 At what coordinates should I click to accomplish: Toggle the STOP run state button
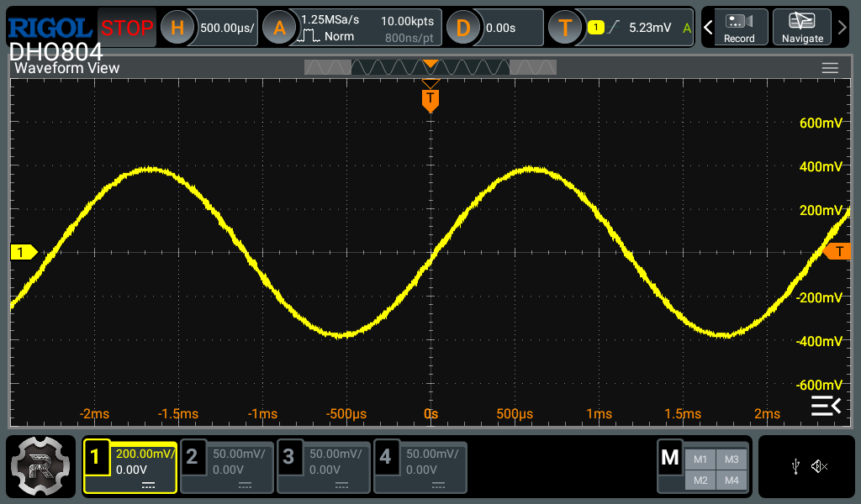click(127, 28)
